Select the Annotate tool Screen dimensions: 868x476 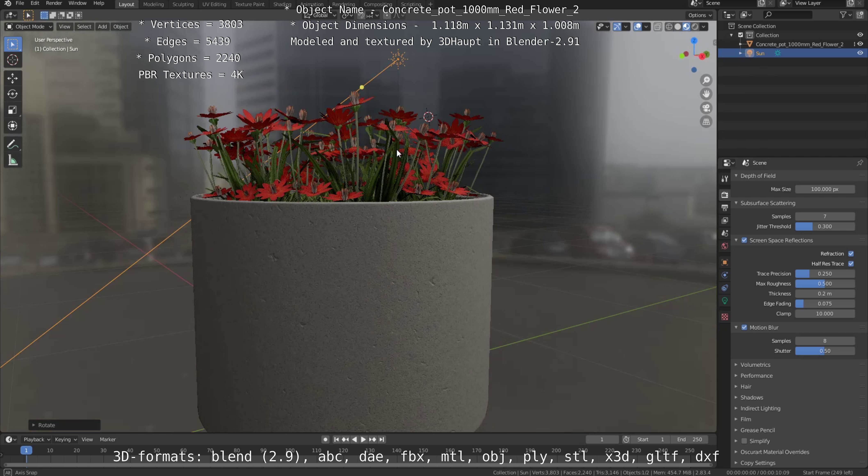click(x=13, y=144)
